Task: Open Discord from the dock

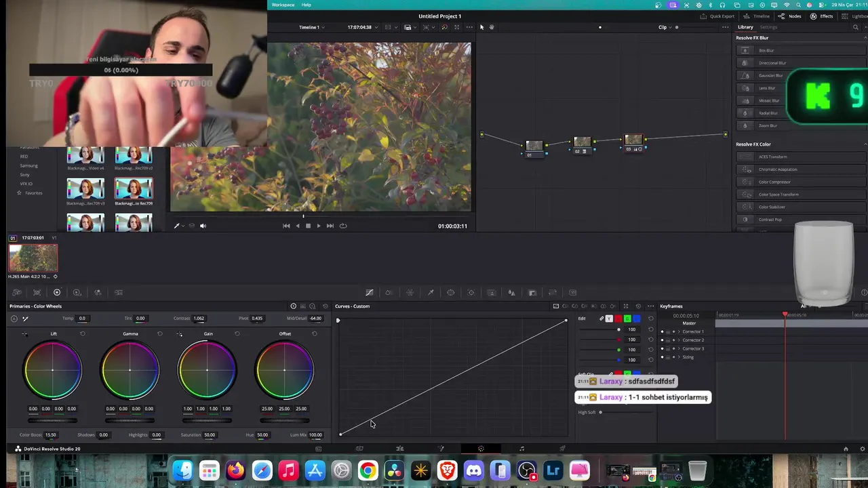Action: pyautogui.click(x=474, y=470)
